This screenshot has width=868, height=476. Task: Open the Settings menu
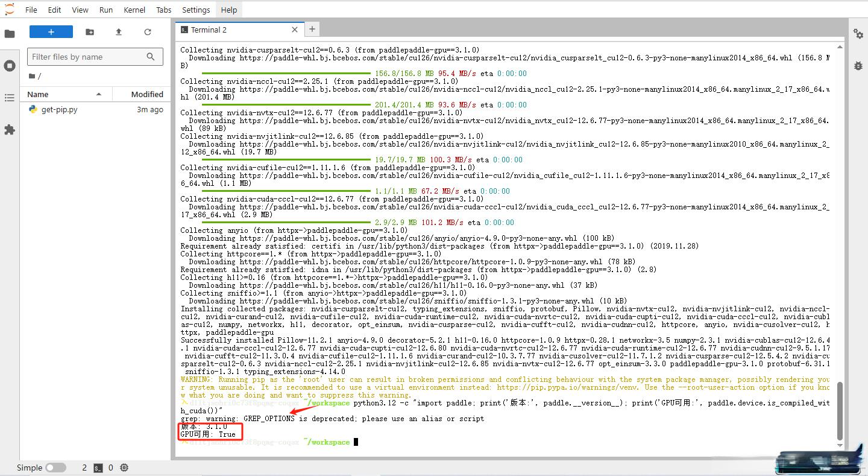coord(196,10)
